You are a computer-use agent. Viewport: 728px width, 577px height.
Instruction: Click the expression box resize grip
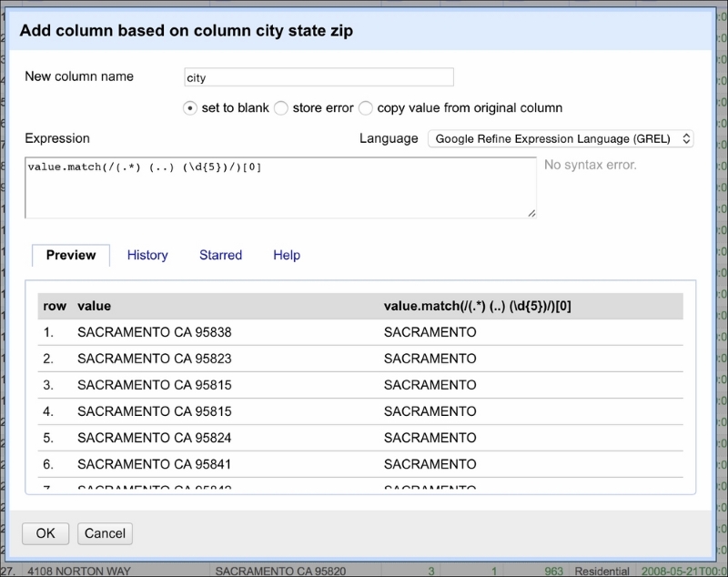click(531, 213)
